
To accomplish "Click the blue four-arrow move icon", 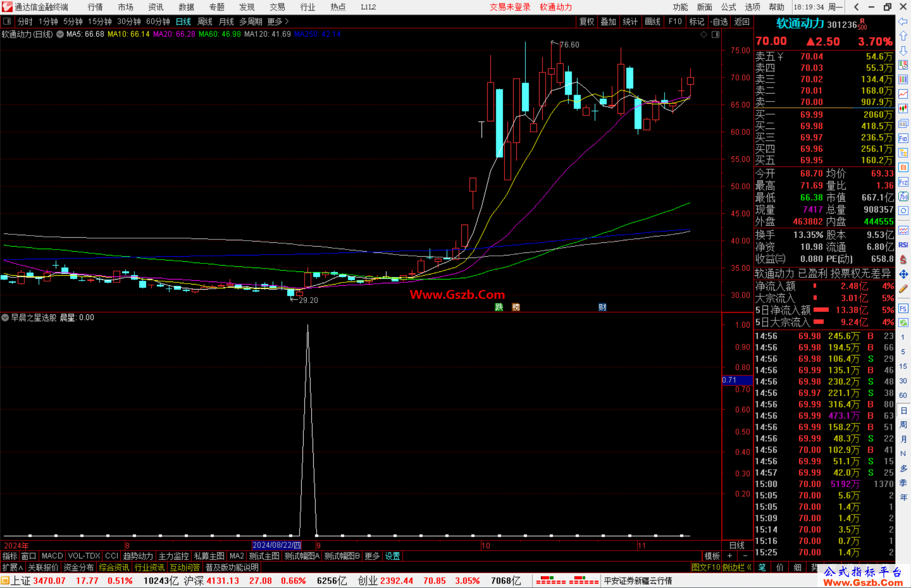I will point(903,274).
